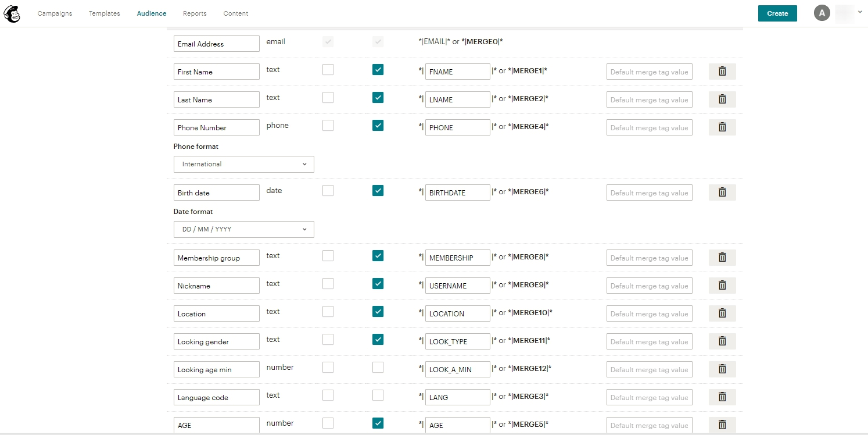This screenshot has height=435, width=868.
Task: Select the 'Phone format' label
Action: pos(196,147)
